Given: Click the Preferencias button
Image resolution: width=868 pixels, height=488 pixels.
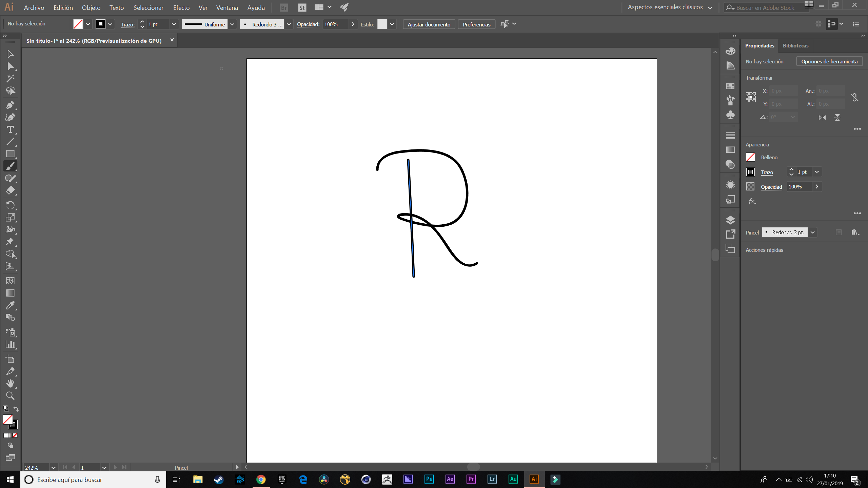Looking at the screenshot, I should (476, 24).
